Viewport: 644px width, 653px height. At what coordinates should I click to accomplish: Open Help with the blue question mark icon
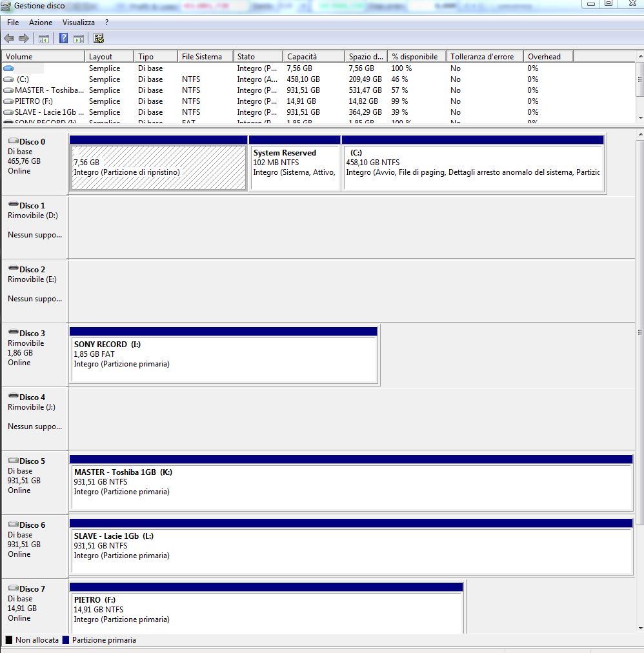63,39
